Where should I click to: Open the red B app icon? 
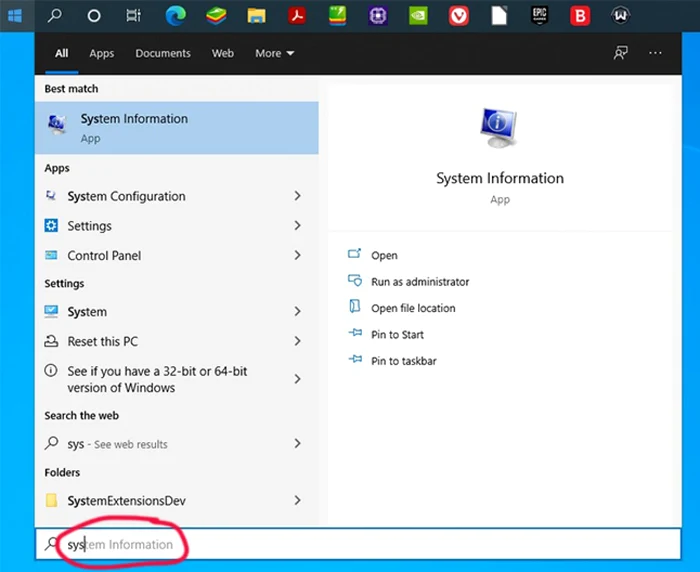(580, 16)
